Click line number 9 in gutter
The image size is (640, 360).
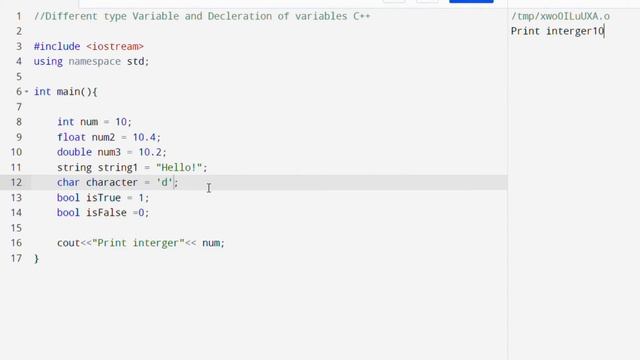tap(19, 137)
